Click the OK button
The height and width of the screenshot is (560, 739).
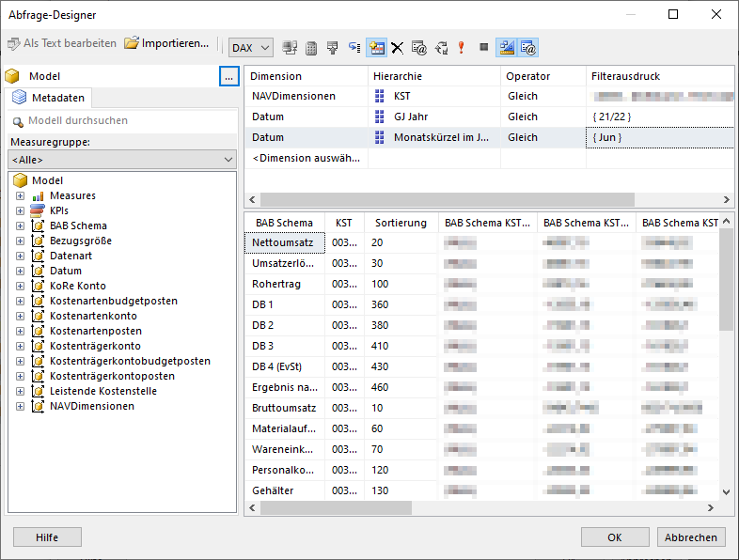point(615,537)
